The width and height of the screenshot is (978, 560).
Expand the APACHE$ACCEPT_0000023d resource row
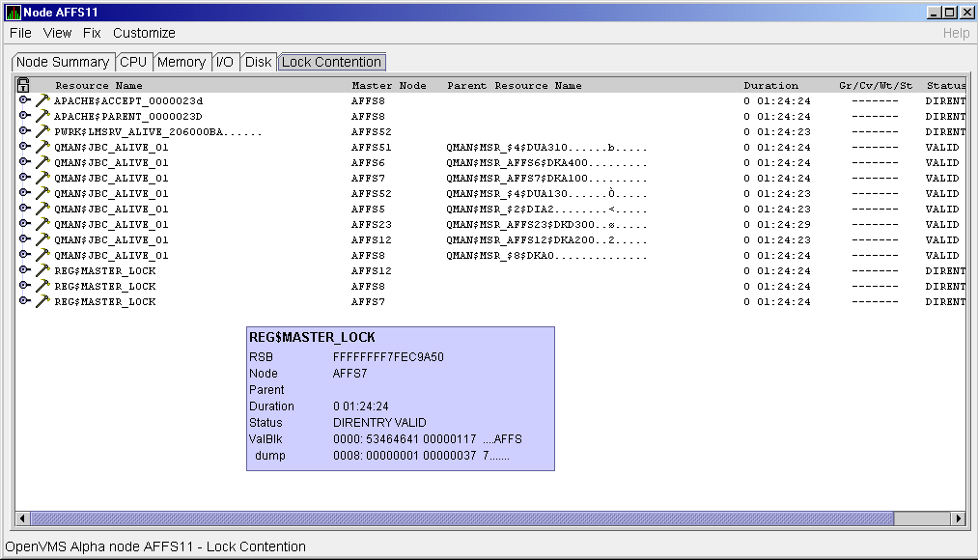coord(24,100)
